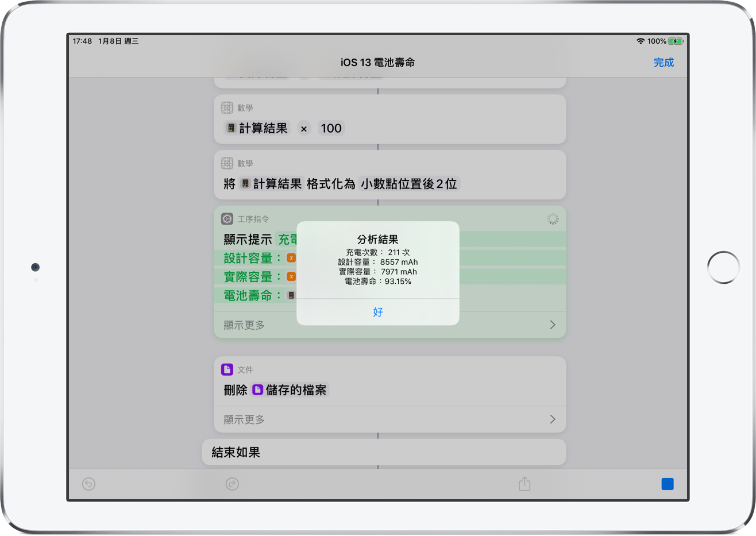
Task: Tap the purple 文件 action icon
Action: (227, 369)
